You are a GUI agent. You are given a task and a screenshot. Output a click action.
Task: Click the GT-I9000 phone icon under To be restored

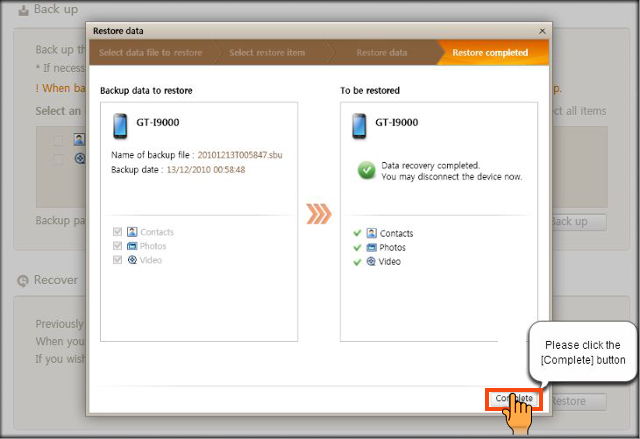[360, 127]
